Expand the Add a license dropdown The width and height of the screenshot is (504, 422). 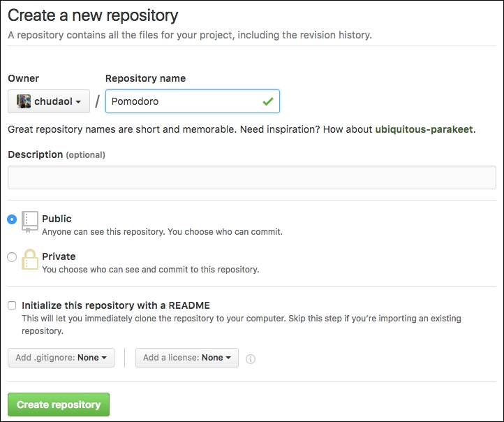[187, 358]
